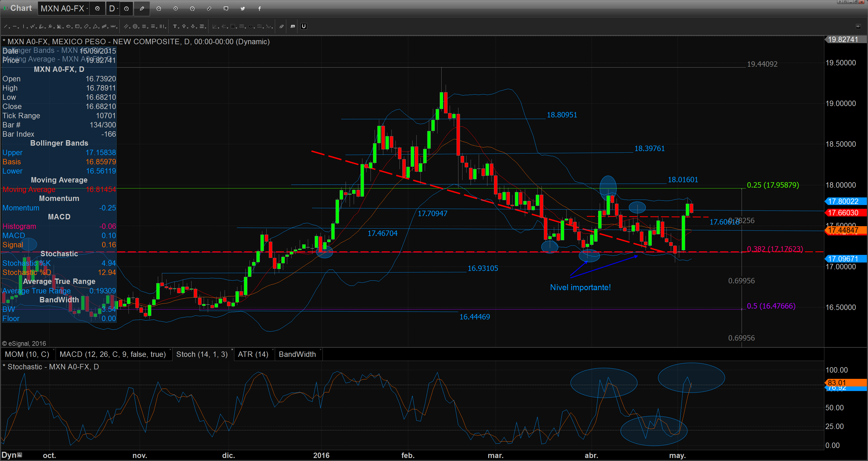Image resolution: width=868 pixels, height=461 pixels.
Task: Switch to the MACD study tab
Action: (x=113, y=354)
